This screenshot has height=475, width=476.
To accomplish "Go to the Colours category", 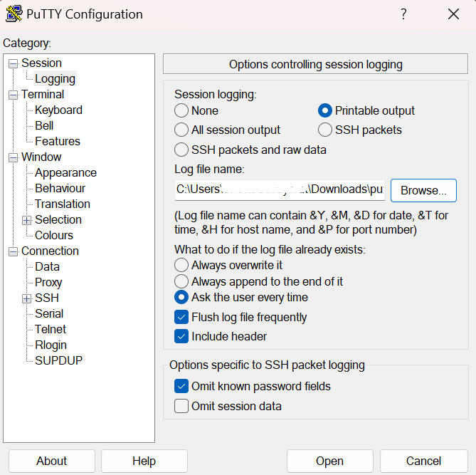I will (54, 235).
